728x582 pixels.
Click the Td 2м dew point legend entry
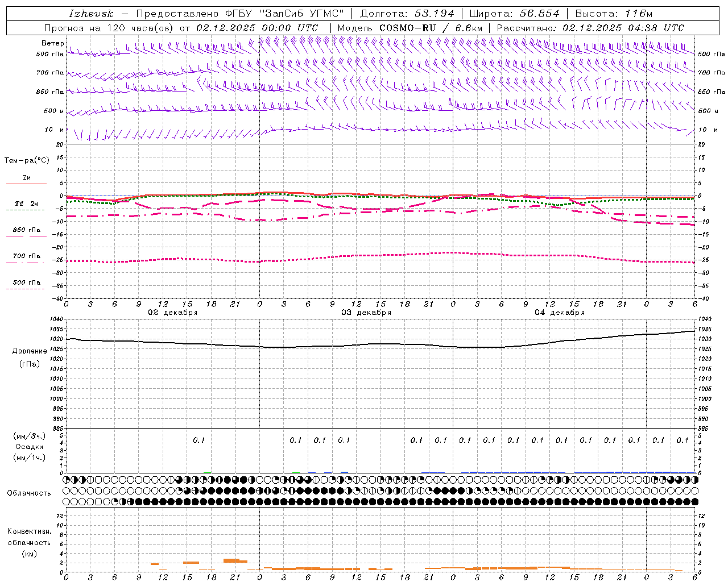click(x=27, y=203)
